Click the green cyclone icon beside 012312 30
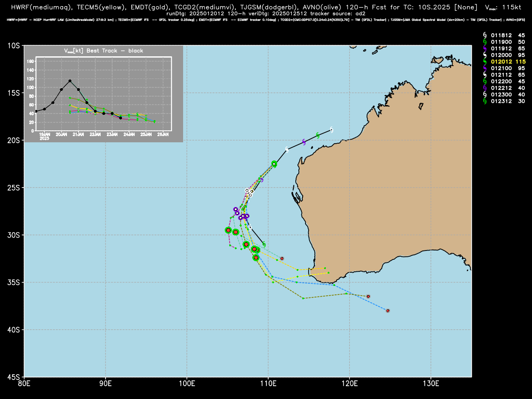The width and height of the screenshot is (532, 399). (x=485, y=102)
